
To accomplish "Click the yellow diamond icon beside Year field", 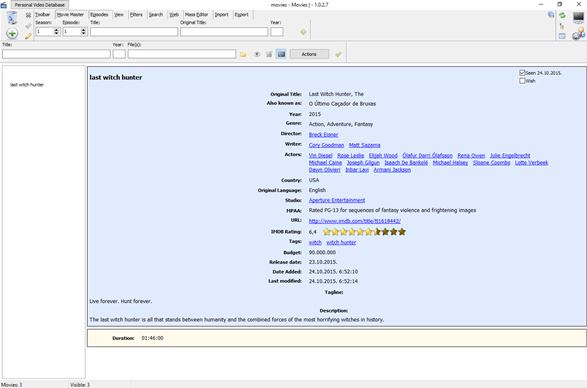I will point(303,32).
